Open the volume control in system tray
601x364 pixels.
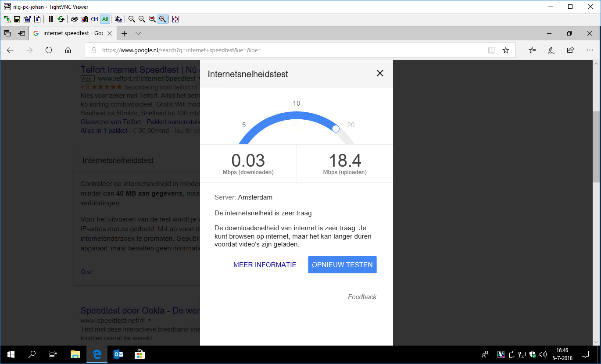point(543,354)
